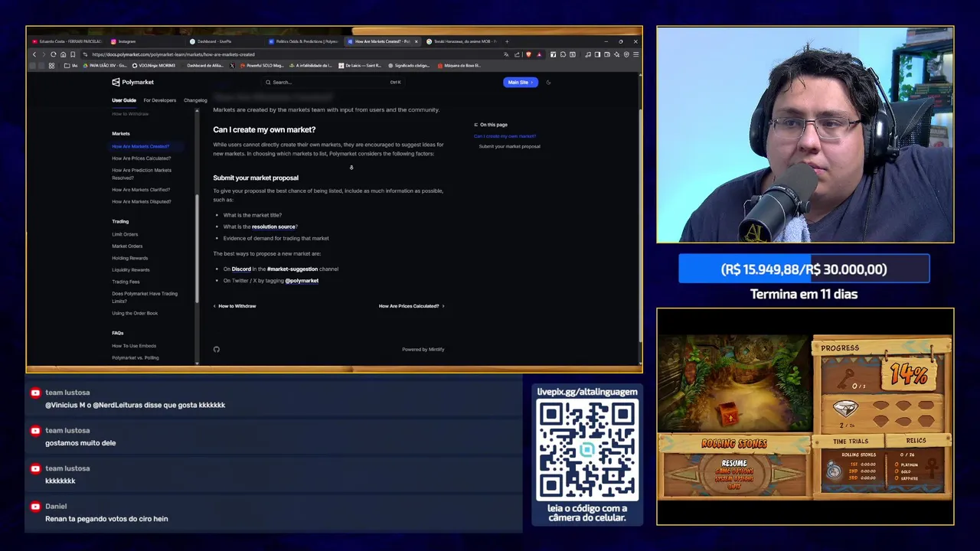The width and height of the screenshot is (980, 551).
Task: Jump to 'Can I create my own market?' anchor
Action: point(505,136)
